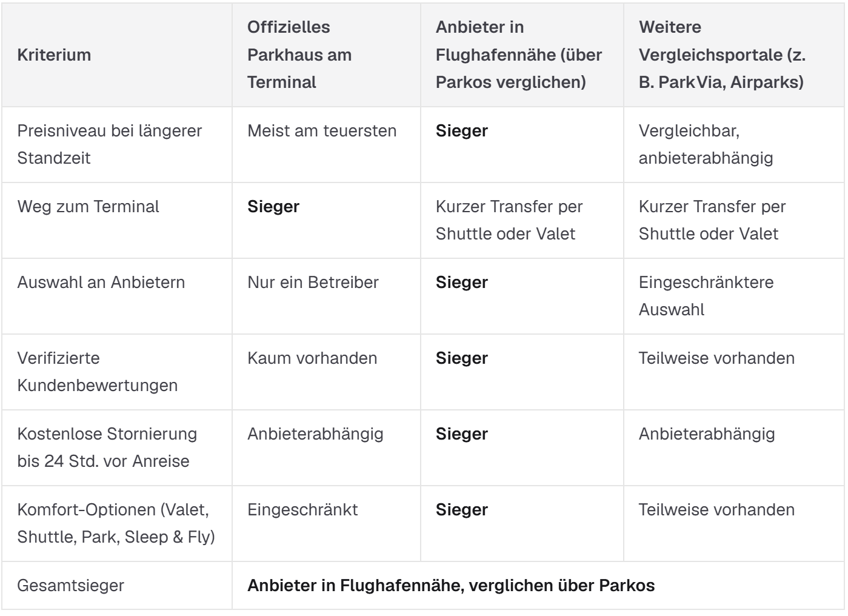Select the Vergleichbar, anbieterabhängig cell
Screen dimensions: 848x616
point(706,144)
